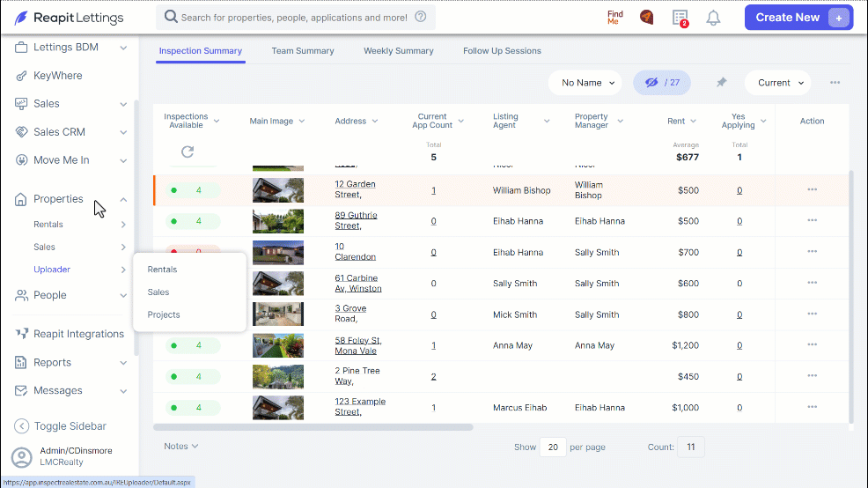Open more options ellipsis above table
Viewport: 868px width, 488px height.
(835, 83)
